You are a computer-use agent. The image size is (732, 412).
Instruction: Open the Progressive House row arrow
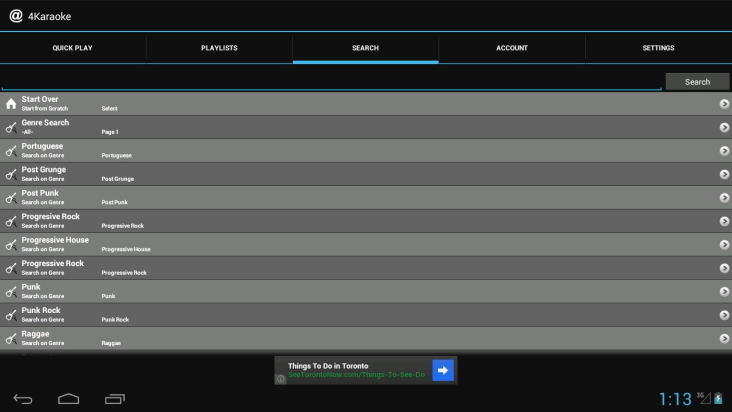pos(724,244)
